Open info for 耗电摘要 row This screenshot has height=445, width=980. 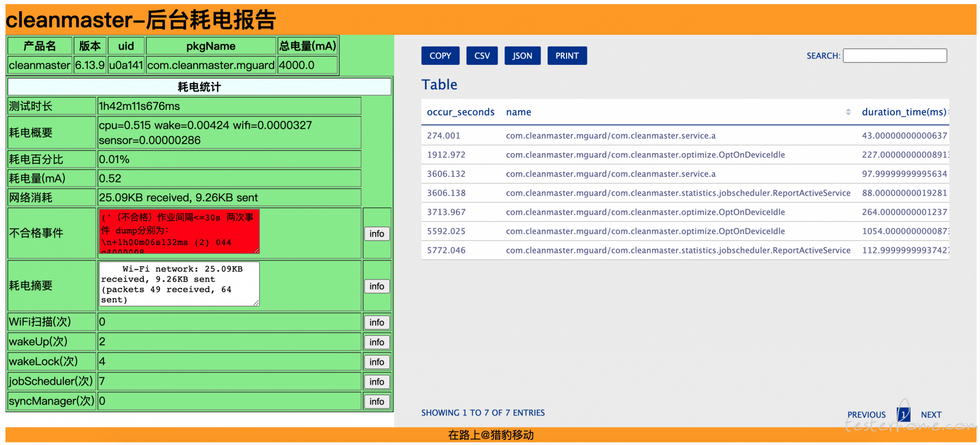point(377,286)
